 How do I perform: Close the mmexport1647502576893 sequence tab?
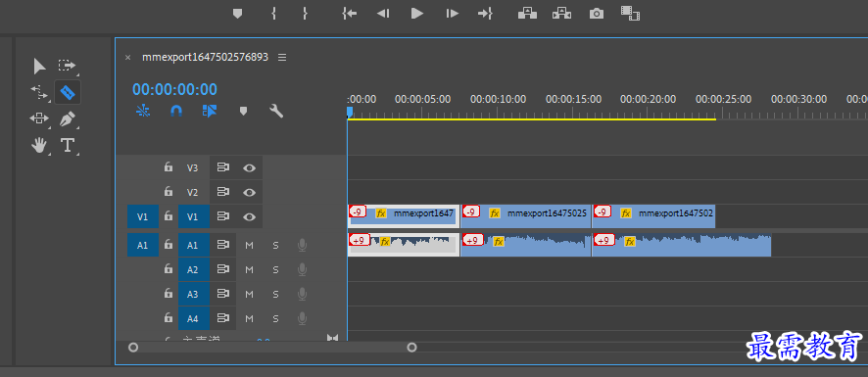[128, 58]
